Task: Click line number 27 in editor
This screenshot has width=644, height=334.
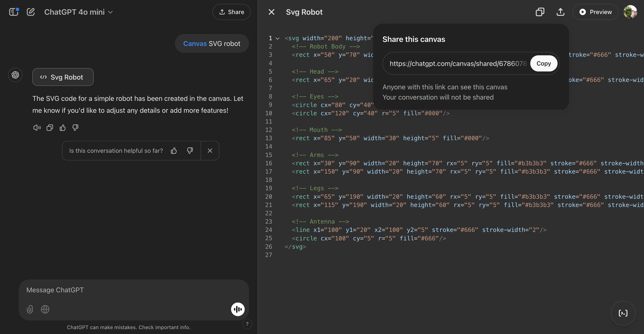Action: click(269, 255)
